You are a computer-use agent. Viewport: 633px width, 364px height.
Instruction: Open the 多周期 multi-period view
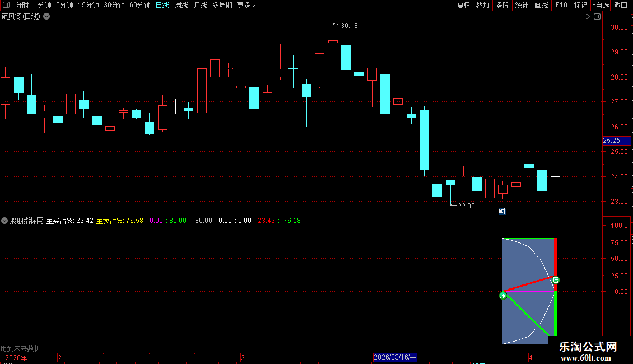(222, 5)
